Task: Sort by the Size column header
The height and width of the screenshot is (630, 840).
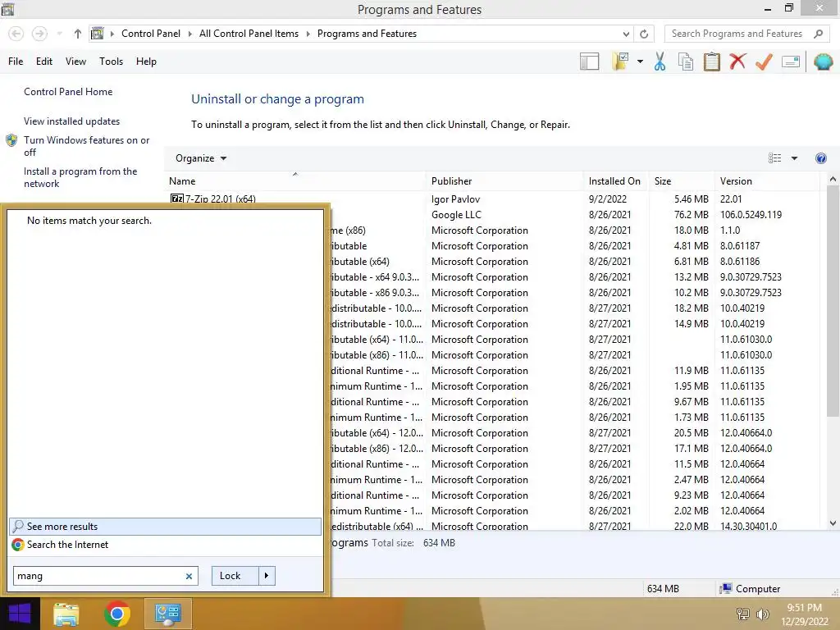Action: [x=682, y=181]
